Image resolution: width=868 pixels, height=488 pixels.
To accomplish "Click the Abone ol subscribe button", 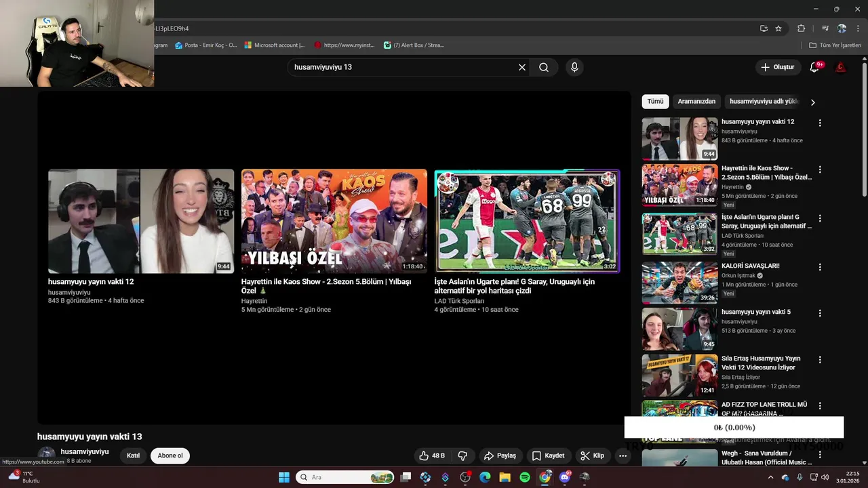I will 170,455.
